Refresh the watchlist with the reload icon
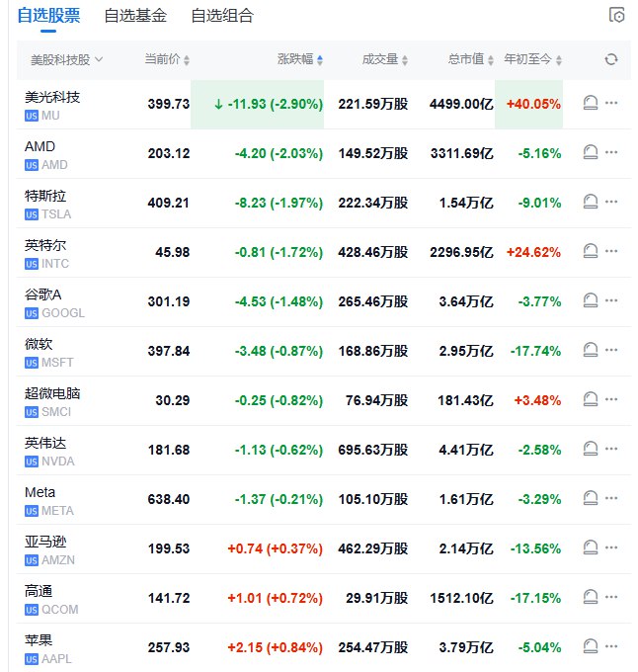638x672 pixels. 611,59
